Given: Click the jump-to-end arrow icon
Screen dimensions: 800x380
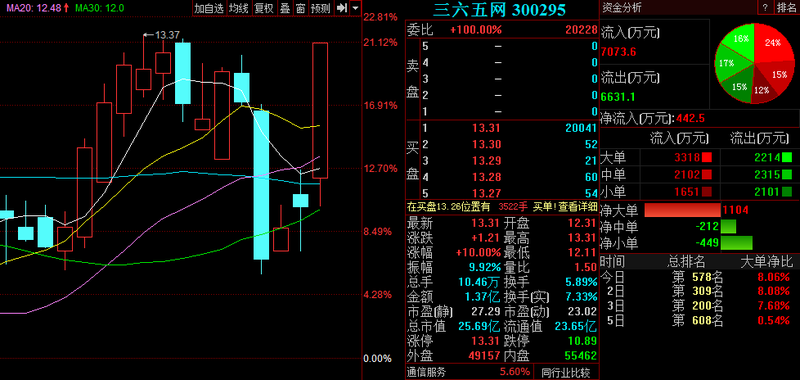Looking at the screenshot, I should (x=342, y=8).
